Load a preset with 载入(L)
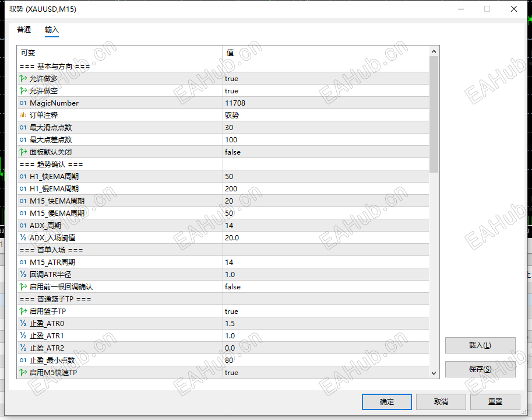This screenshot has height=420, width=532. click(480, 345)
